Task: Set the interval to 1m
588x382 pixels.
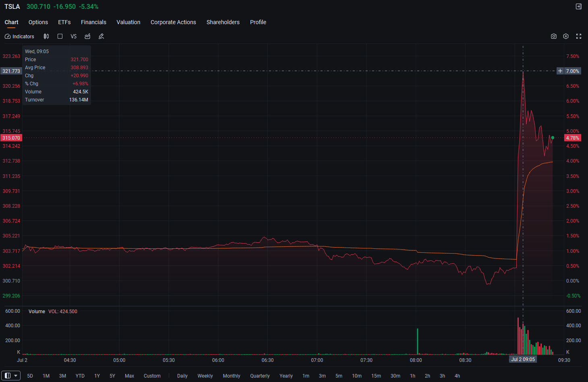Action: pos(306,376)
